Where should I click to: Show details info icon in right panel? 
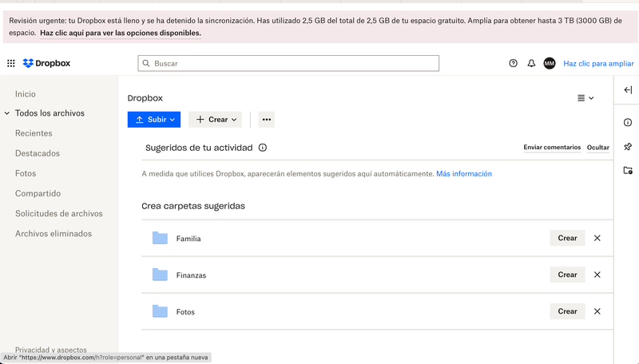point(628,122)
